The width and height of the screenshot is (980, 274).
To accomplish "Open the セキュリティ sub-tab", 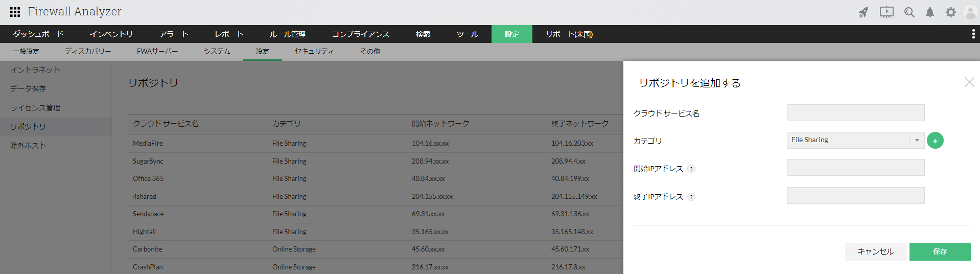I will point(314,52).
